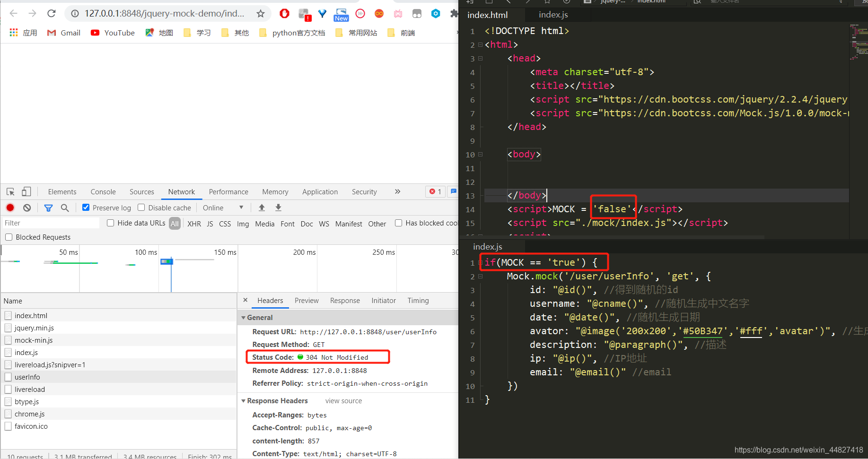Open the YouTube bookmark
The width and height of the screenshot is (868, 459).
pos(113,33)
